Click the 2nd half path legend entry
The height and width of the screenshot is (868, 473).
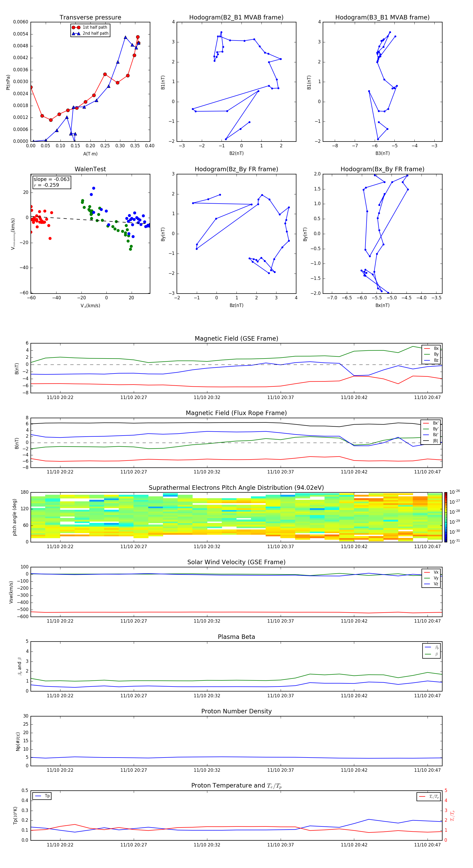coord(90,33)
